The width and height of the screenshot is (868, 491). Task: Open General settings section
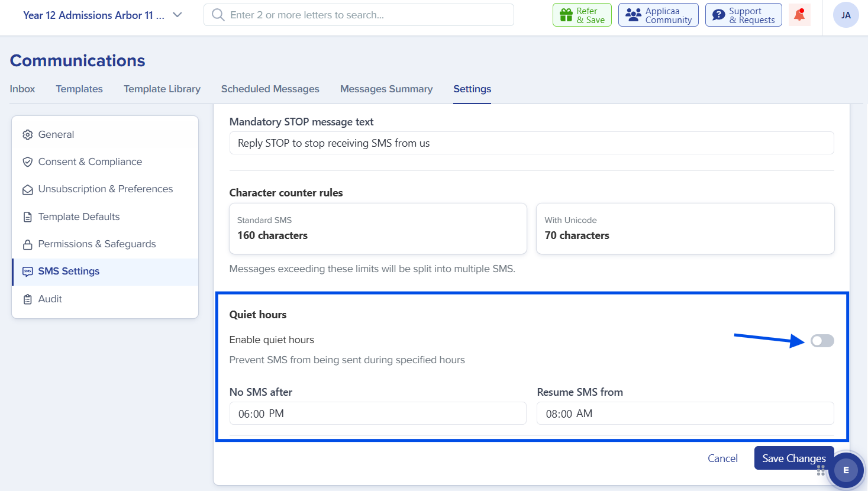[x=105, y=135]
